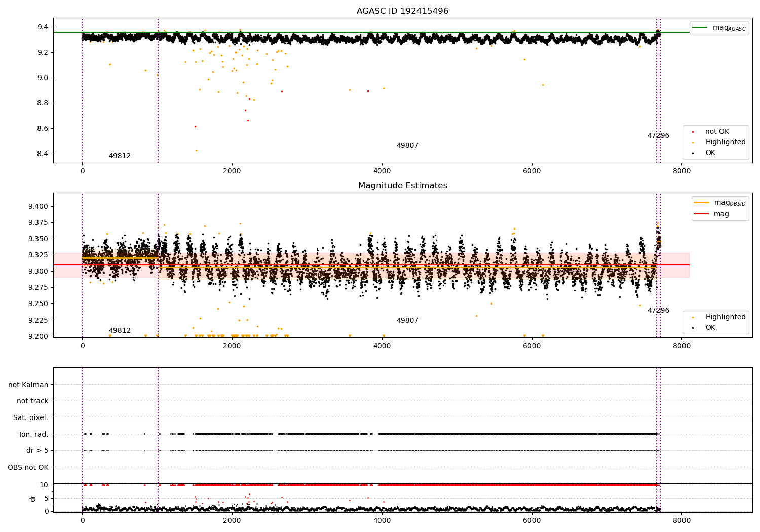The height and width of the screenshot is (532, 760).
Task: Click the '49812' label in middle plot
Action: tap(120, 331)
